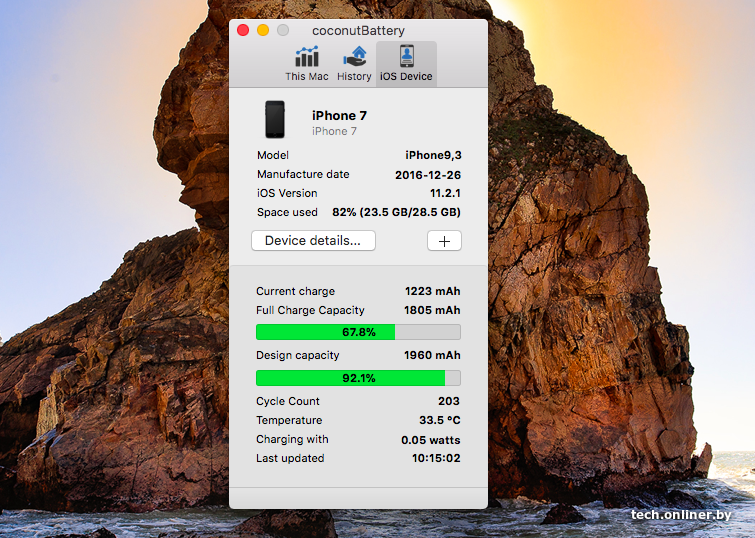The width and height of the screenshot is (755, 538).
Task: Click the Charging with label
Action: (x=292, y=439)
